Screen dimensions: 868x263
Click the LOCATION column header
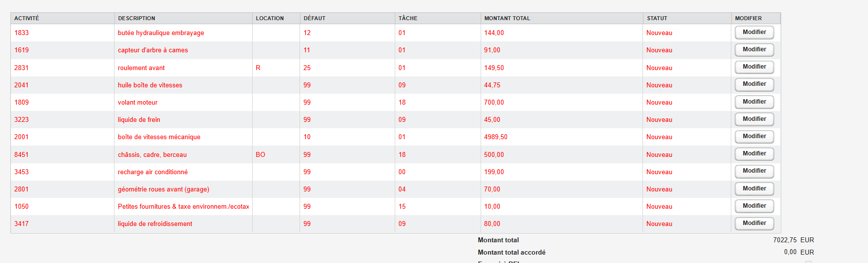(270, 18)
